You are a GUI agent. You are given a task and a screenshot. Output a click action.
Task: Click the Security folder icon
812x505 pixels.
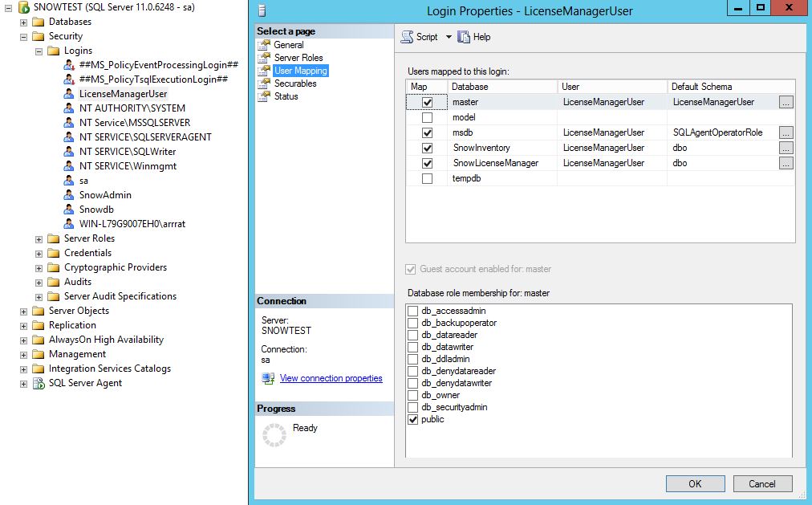pyautogui.click(x=38, y=36)
